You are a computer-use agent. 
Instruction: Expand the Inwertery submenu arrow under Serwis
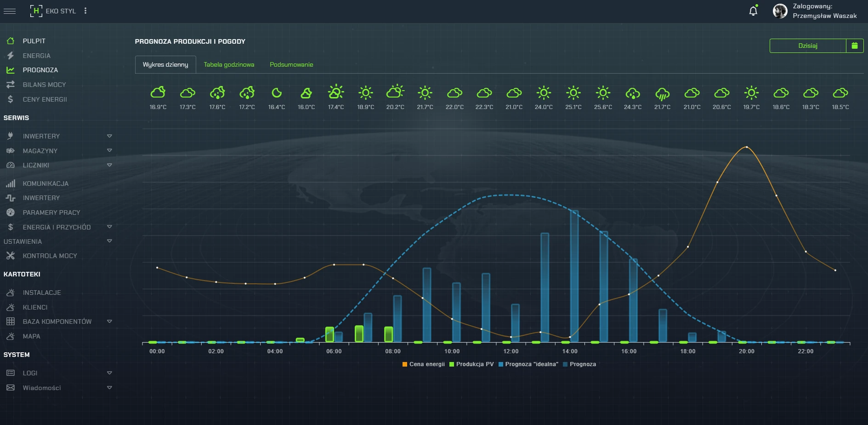click(x=109, y=136)
